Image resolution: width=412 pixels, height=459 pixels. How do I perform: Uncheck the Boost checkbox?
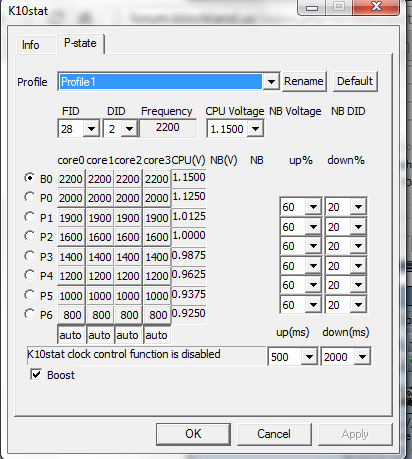(36, 374)
